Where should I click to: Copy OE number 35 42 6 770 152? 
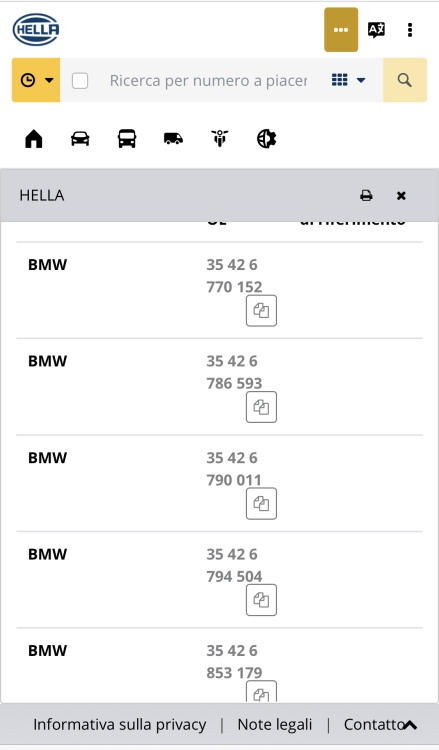point(261,311)
